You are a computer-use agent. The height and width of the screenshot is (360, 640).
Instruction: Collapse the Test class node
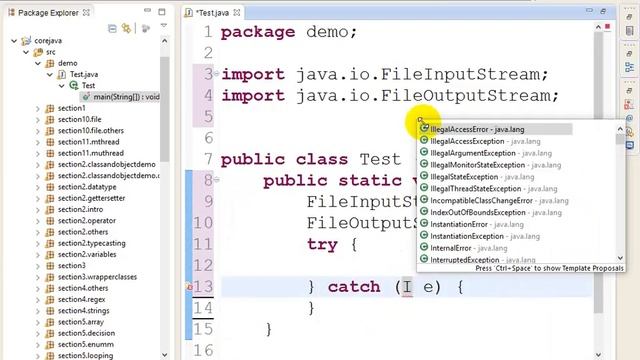(x=62, y=86)
